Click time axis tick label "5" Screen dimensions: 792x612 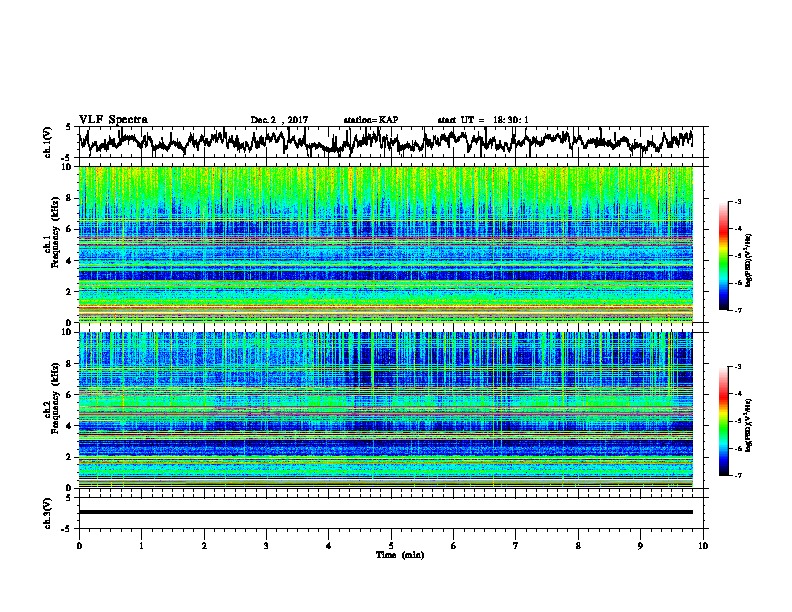click(x=391, y=546)
